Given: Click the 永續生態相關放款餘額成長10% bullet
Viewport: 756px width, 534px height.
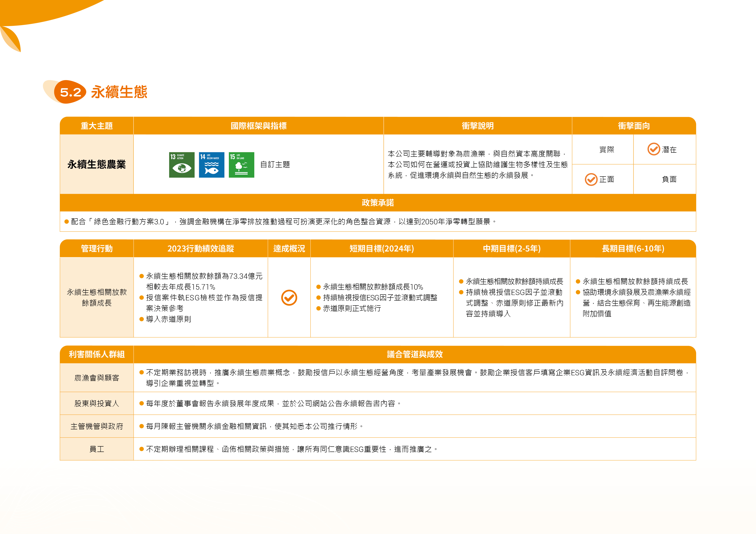Looking at the screenshot, I should pos(370,287).
